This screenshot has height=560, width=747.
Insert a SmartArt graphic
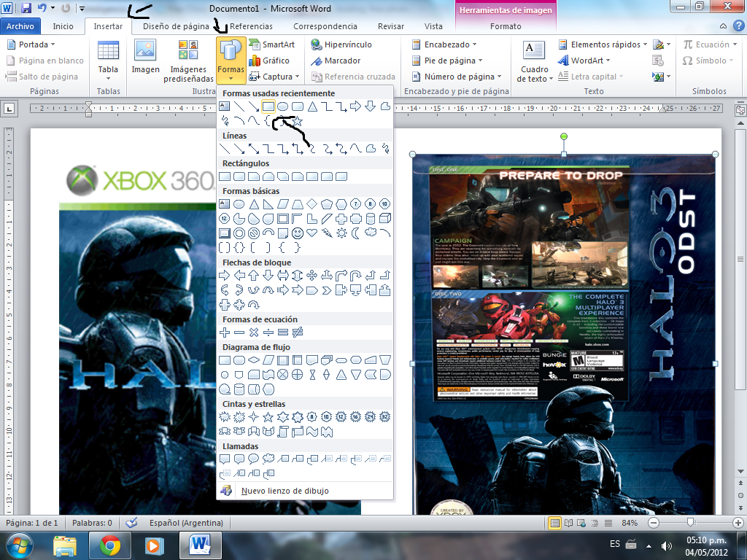[x=273, y=44]
